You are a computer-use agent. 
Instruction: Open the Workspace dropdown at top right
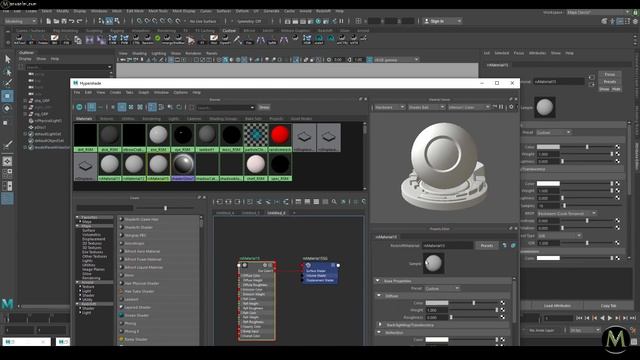(598, 12)
